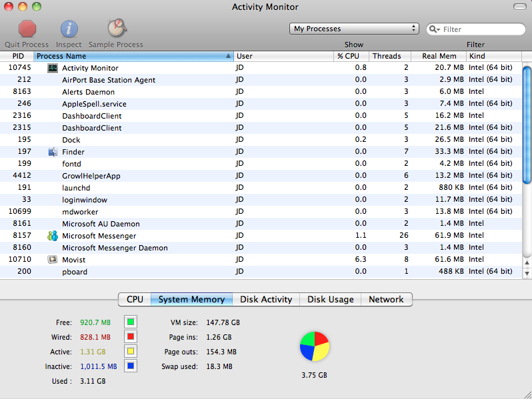Select the Microsoft AU Daemon row

[x=261, y=224]
